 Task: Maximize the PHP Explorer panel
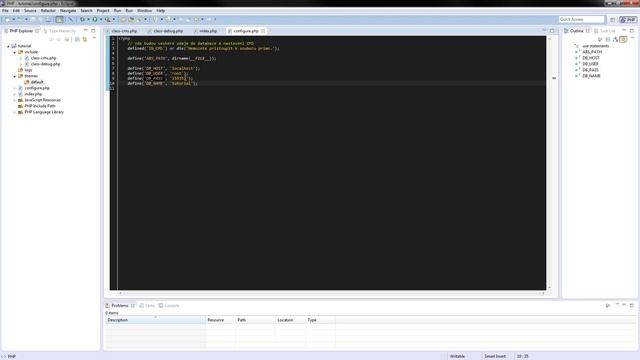coord(93,31)
